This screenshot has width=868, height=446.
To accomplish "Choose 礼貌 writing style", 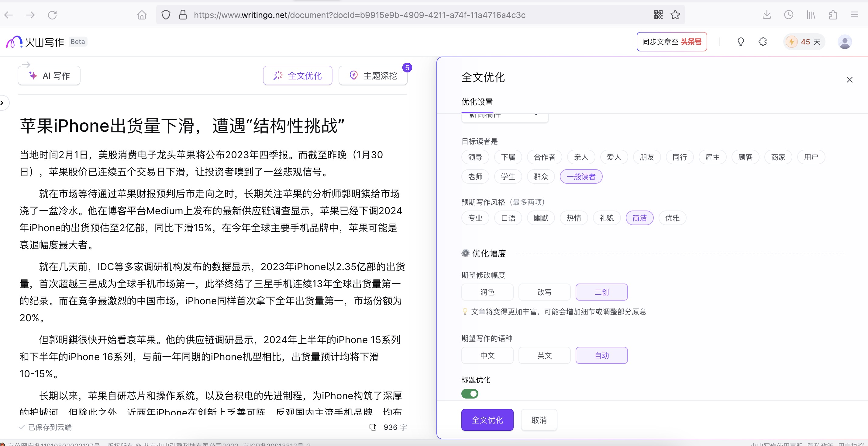I will click(x=607, y=218).
